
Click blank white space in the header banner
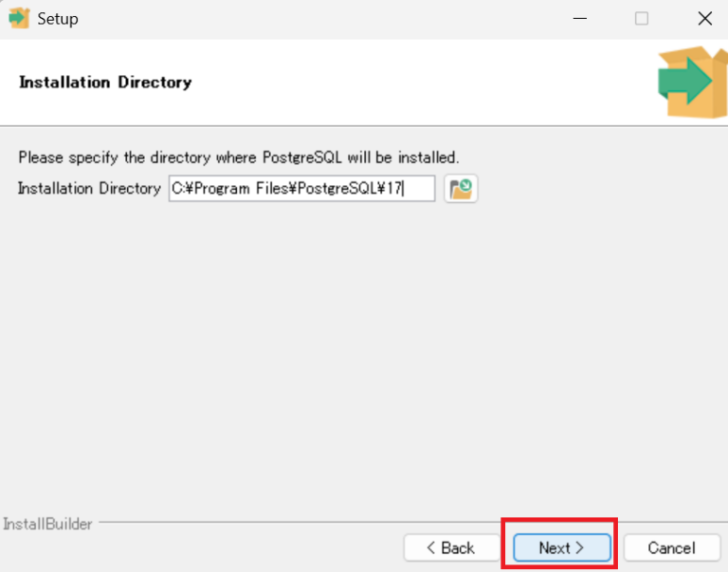[x=427, y=83]
